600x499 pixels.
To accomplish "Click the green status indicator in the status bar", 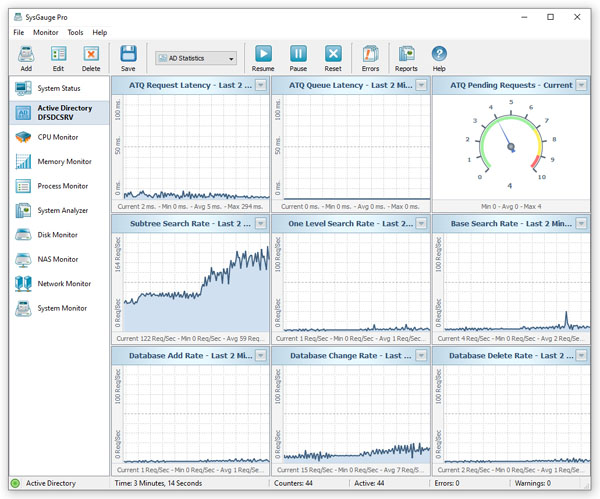I will click(15, 483).
